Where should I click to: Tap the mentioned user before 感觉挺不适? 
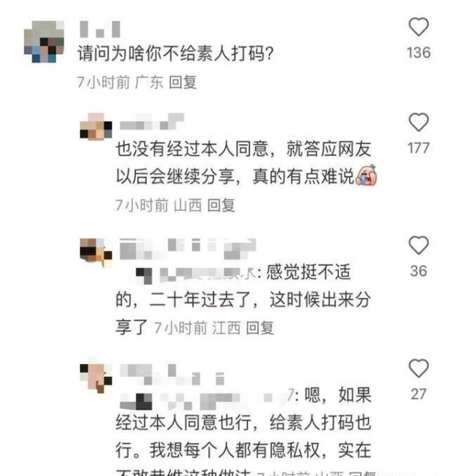click(x=196, y=273)
